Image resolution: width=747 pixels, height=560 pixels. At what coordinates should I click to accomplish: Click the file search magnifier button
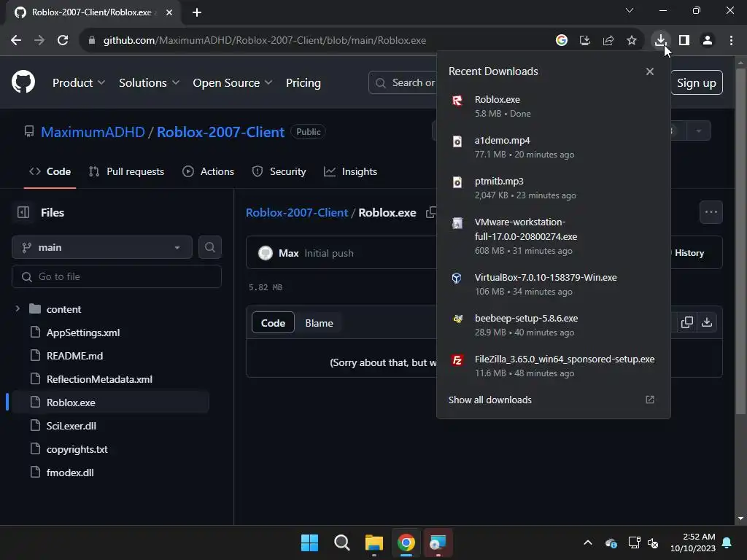(x=209, y=247)
